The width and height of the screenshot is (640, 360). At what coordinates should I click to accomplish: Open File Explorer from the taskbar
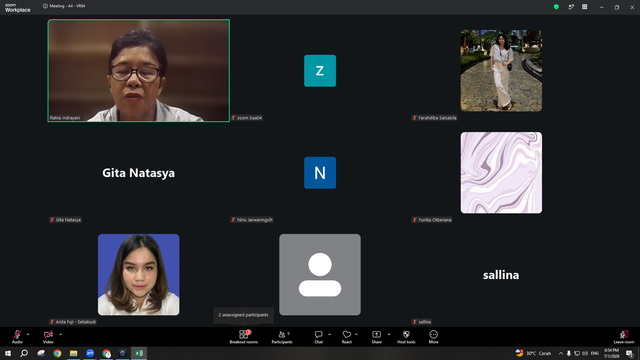pyautogui.click(x=73, y=353)
